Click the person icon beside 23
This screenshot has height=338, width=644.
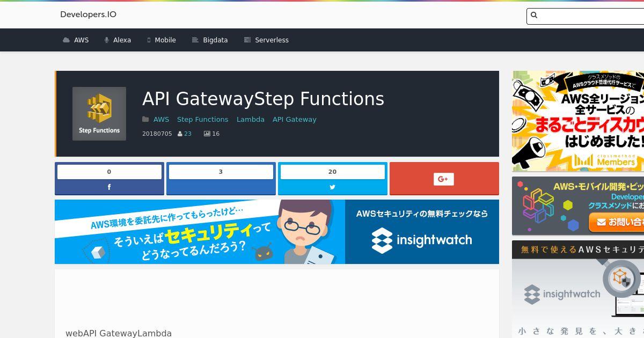(x=180, y=134)
